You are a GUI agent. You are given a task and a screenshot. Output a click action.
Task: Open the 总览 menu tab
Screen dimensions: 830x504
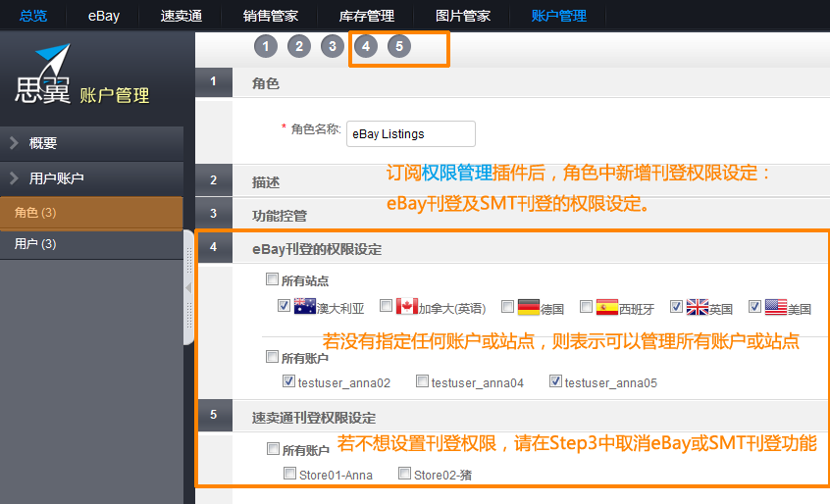tap(32, 16)
